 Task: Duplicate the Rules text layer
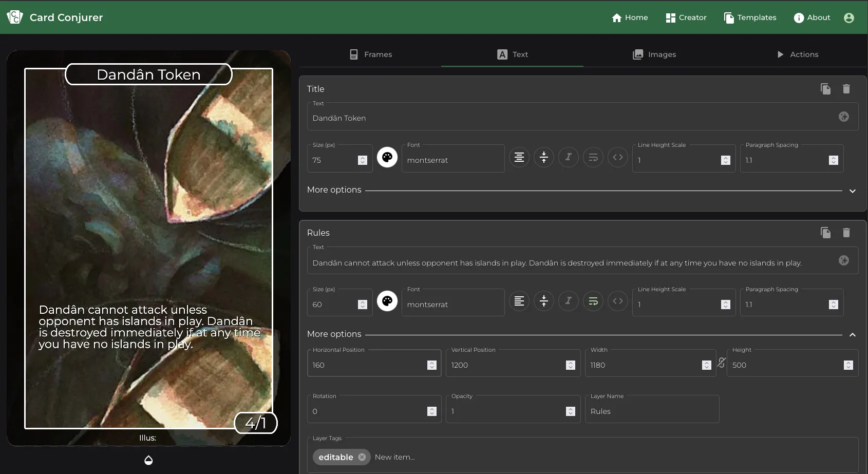tap(825, 233)
